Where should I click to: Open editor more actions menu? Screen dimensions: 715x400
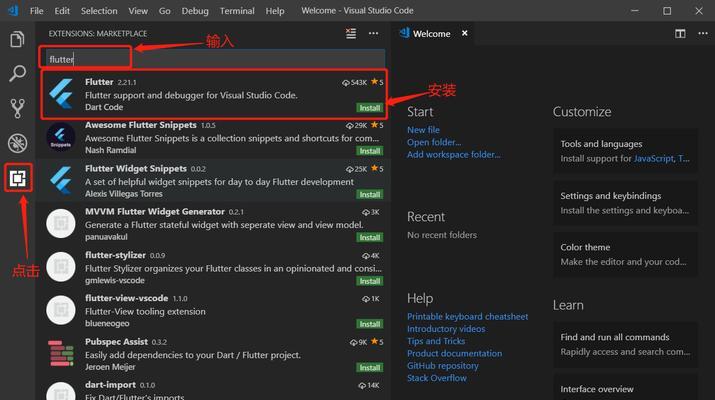[x=703, y=33]
